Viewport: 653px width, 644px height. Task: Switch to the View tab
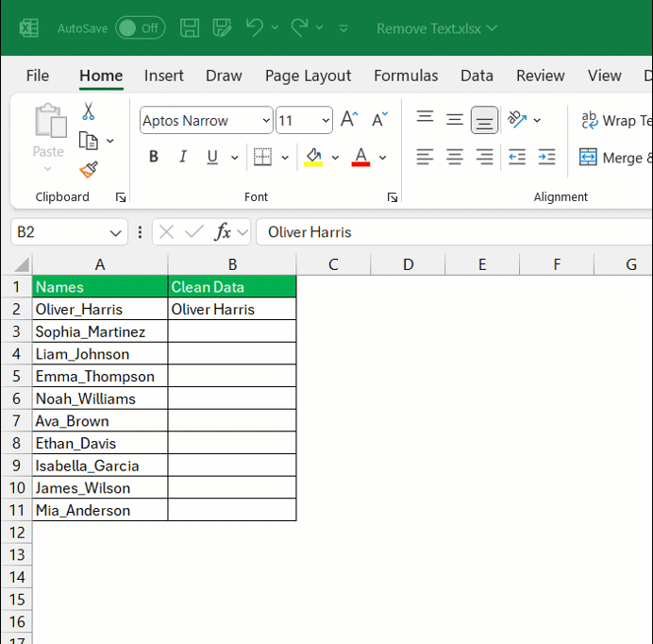[x=605, y=76]
